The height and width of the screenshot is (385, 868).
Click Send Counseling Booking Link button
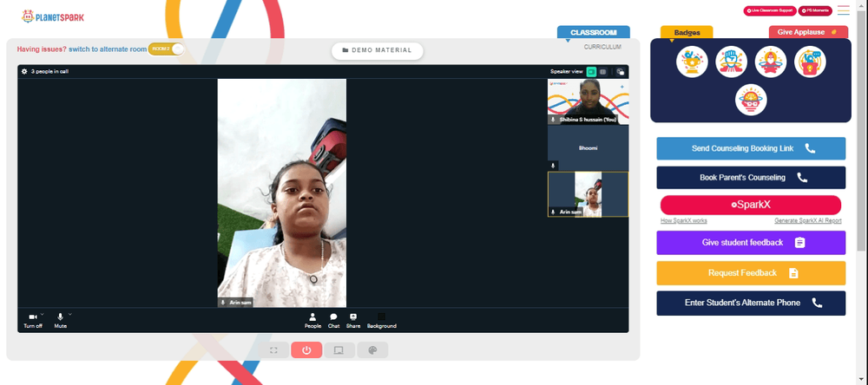click(x=751, y=148)
